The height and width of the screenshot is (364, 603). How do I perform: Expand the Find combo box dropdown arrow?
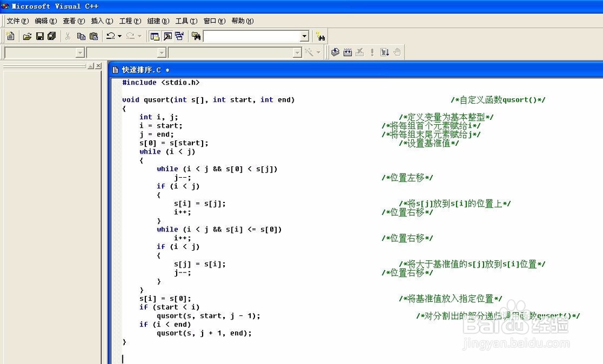pos(304,36)
